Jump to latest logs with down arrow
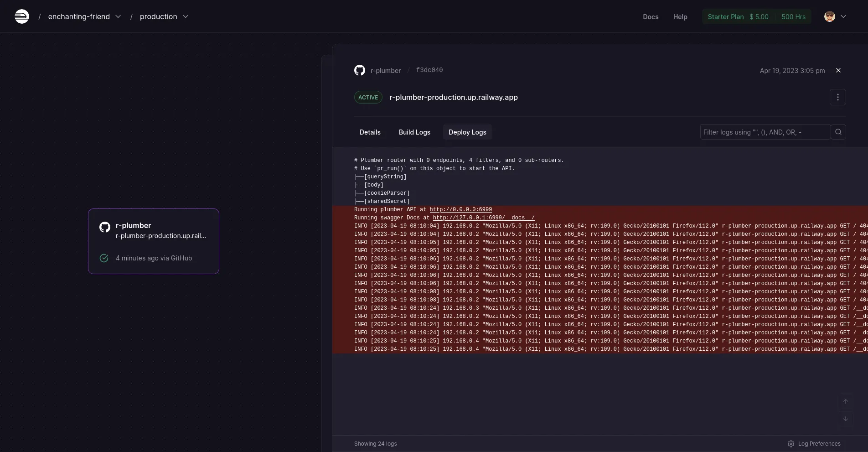Screen dimensions: 868x452 tap(845, 419)
